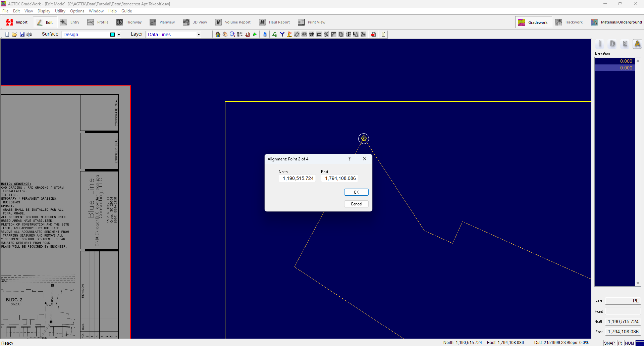Expand the surface color dropdown arrow
644x346 pixels.
(119, 34)
